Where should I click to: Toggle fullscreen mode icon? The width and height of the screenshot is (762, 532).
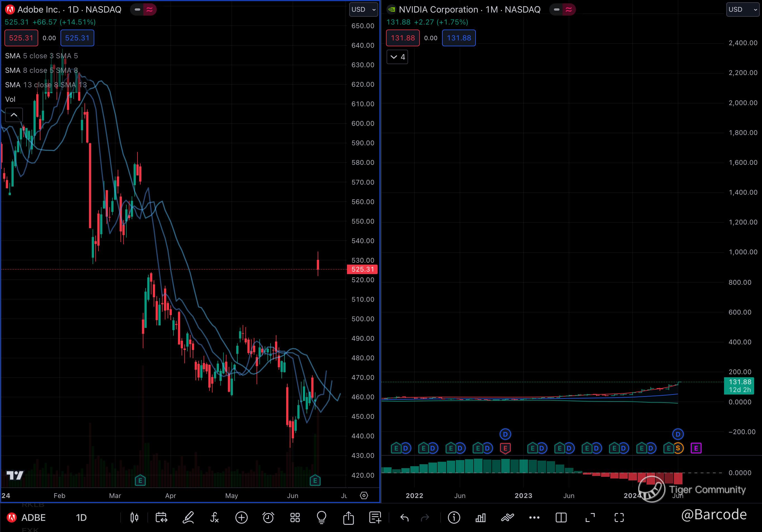pos(619,518)
